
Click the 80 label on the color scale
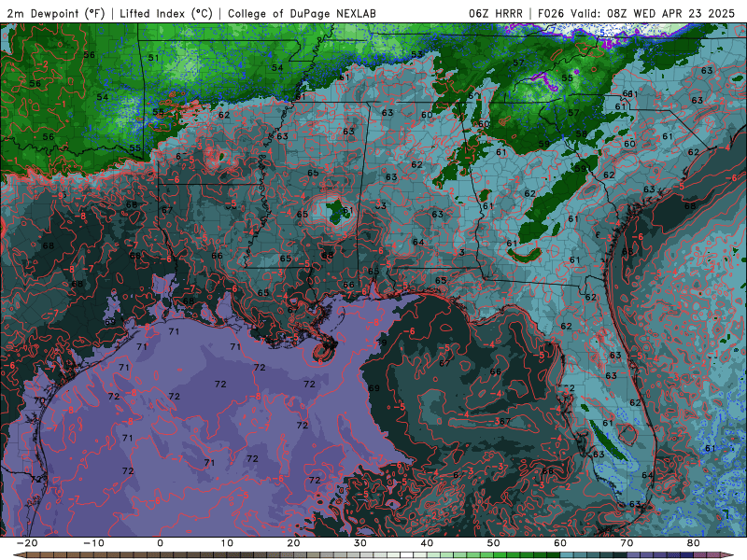(x=694, y=543)
